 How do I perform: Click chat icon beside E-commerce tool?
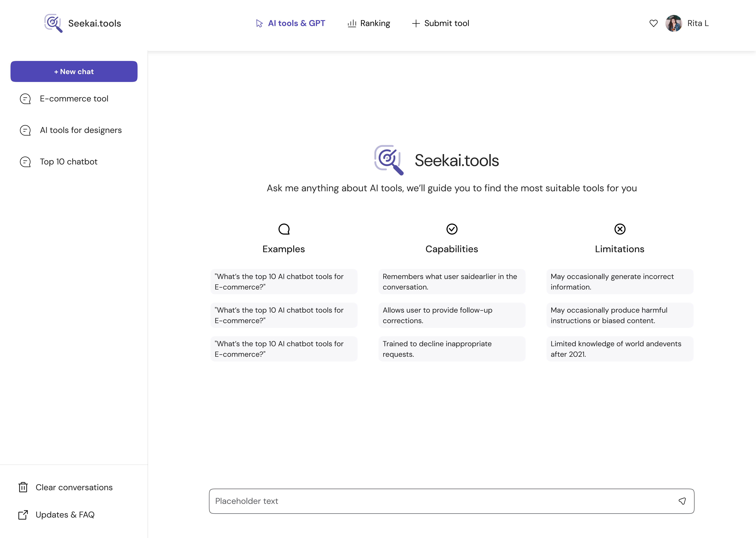pyautogui.click(x=25, y=99)
